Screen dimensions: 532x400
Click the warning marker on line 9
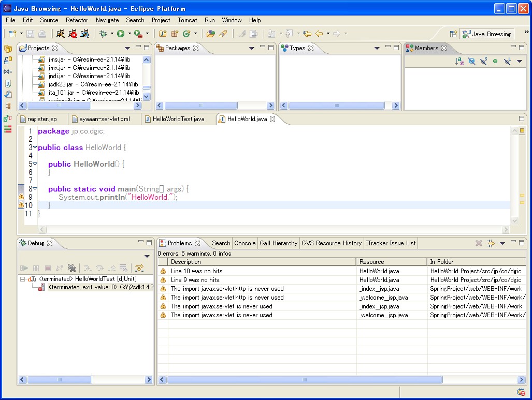21,197
